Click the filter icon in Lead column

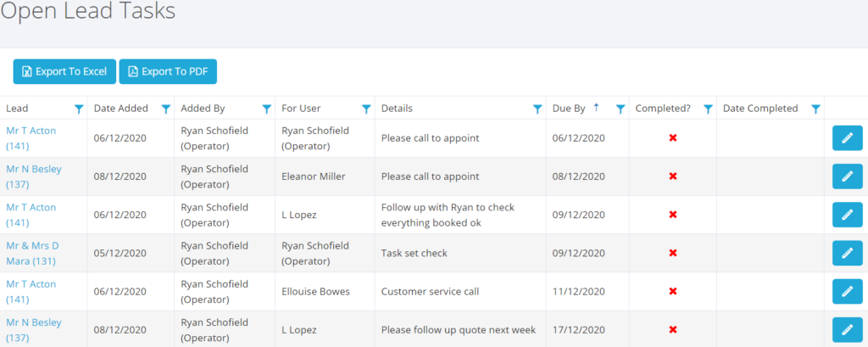click(x=79, y=109)
